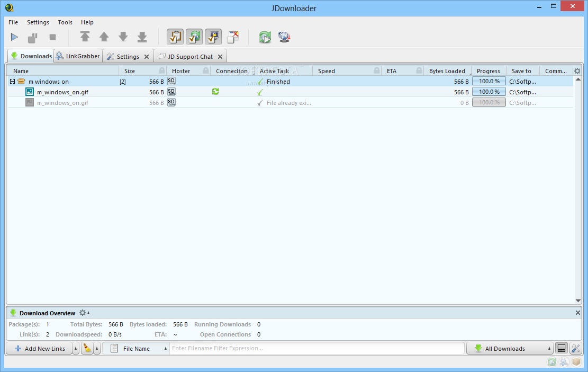Toggle lock on the Size column
This screenshot has width=588, height=372.
tap(161, 70)
